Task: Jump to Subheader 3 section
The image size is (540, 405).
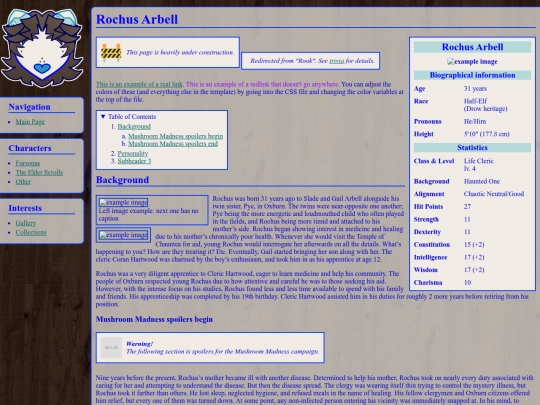Action: tap(134, 161)
